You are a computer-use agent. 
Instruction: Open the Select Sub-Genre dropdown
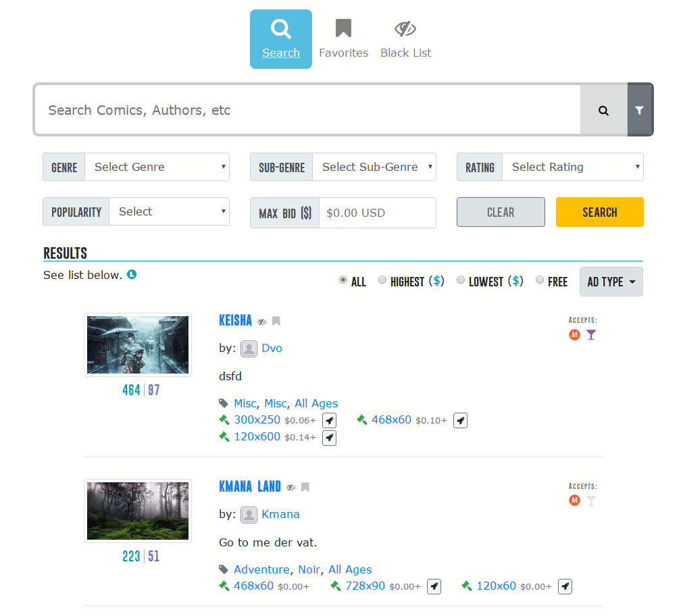tap(374, 167)
